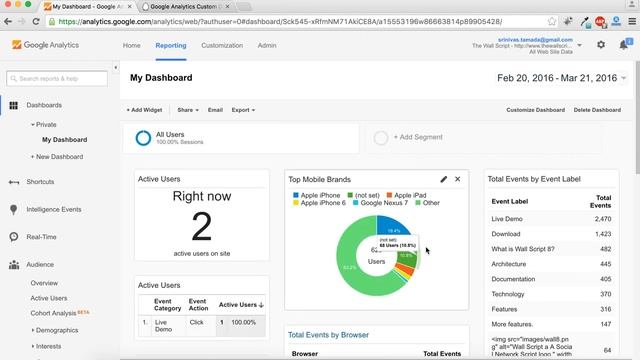
Task: Switch to the Google Analytics Custom browser tab
Action: pos(186,7)
